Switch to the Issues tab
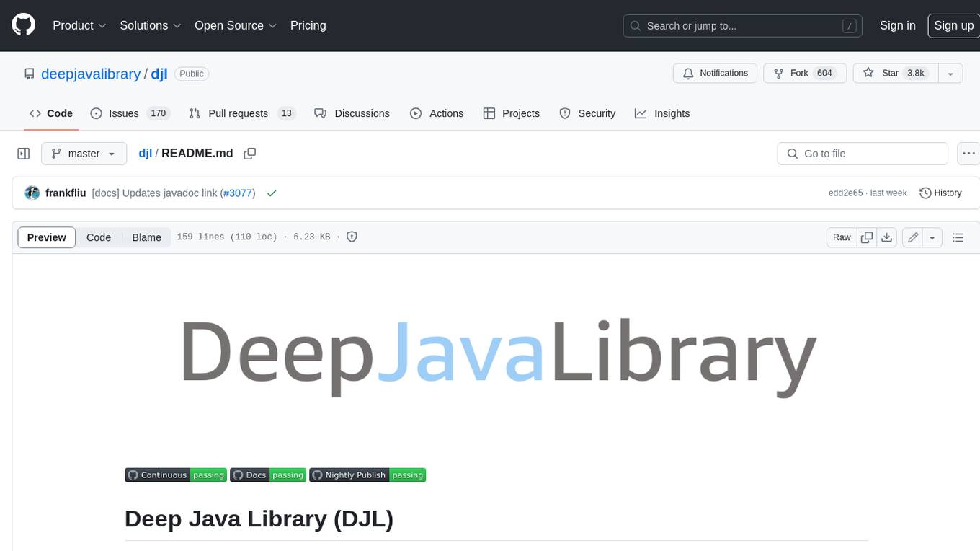This screenshot has width=980, height=551. click(129, 113)
